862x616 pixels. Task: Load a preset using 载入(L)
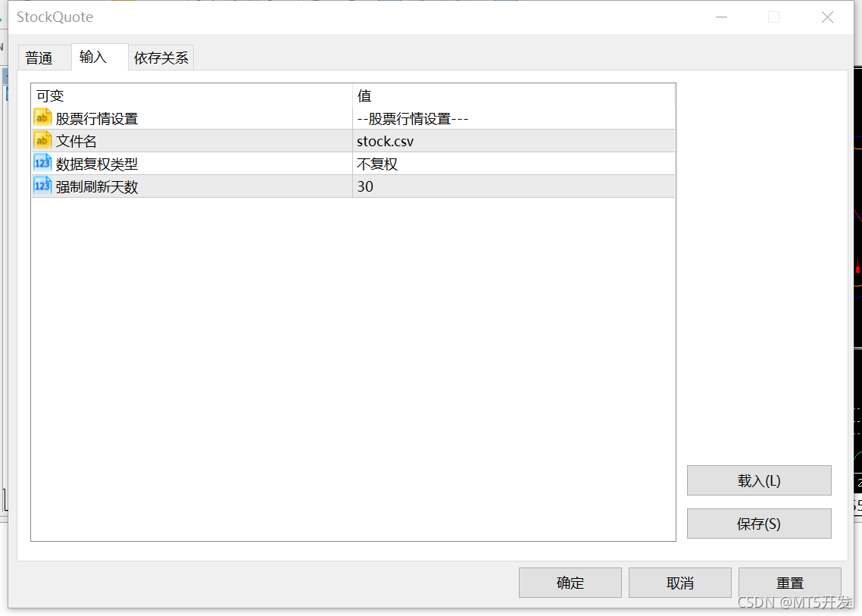[758, 480]
